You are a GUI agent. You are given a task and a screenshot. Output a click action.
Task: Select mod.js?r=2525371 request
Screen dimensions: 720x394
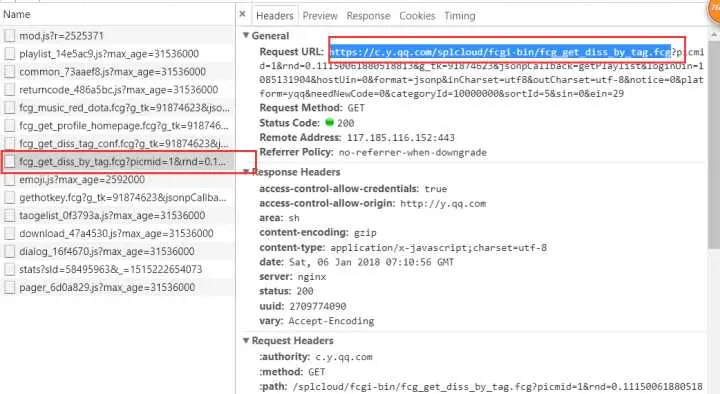coord(118,36)
